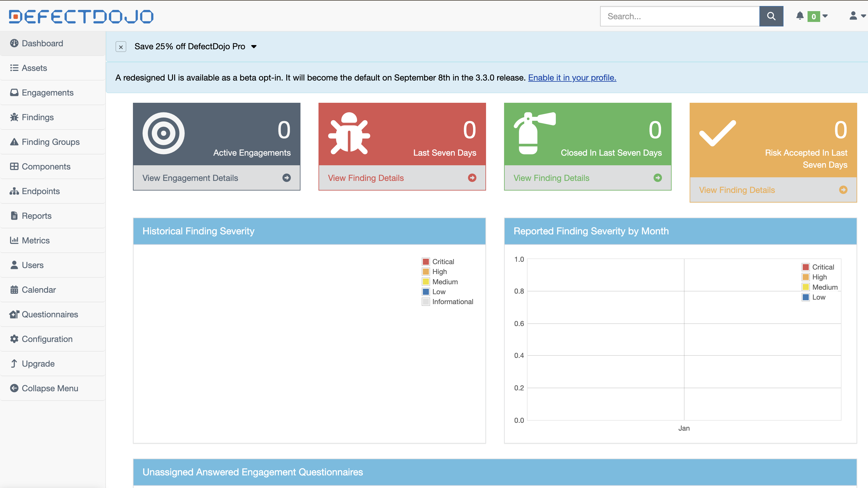Click the DefectDojo logo
Screen dimensions: 868x488
click(x=81, y=17)
